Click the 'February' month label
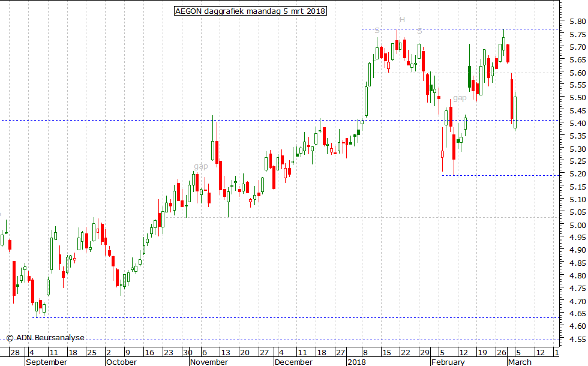This screenshot has height=366, width=588. coord(448,362)
